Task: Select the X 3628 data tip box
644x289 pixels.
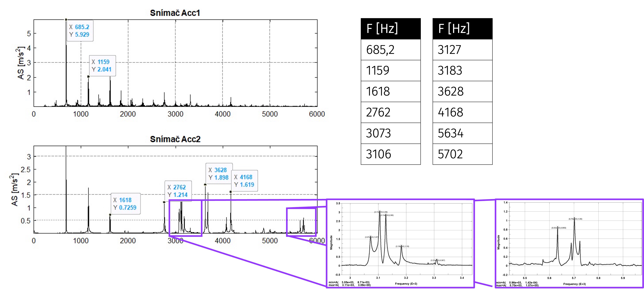Action: click(x=219, y=174)
